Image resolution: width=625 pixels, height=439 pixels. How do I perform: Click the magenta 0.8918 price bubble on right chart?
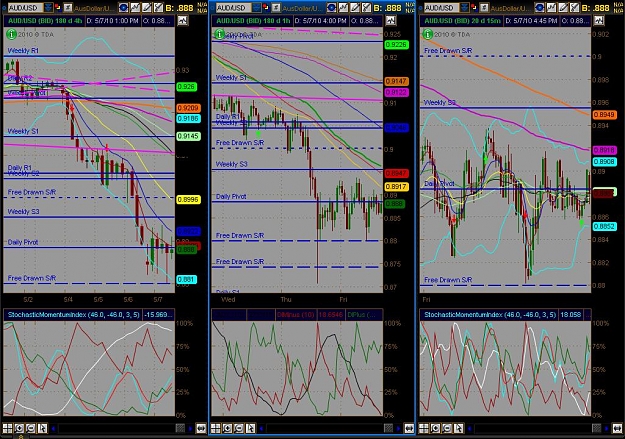tap(604, 150)
